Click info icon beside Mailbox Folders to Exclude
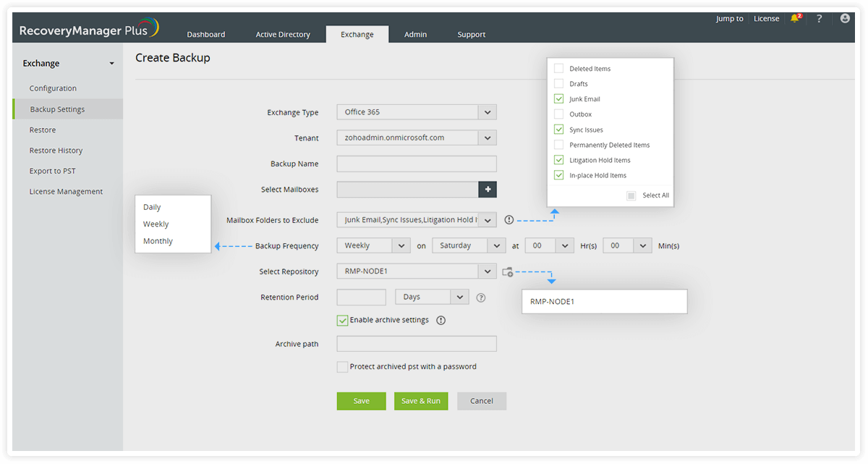 509,220
